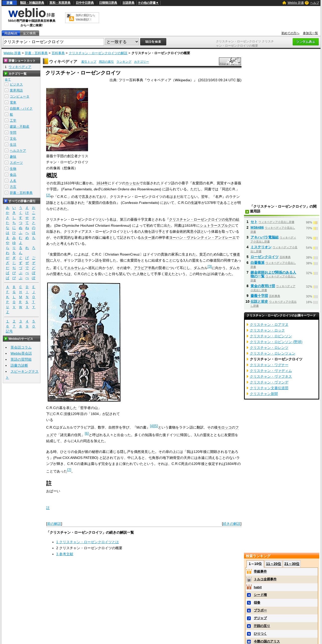Click the Rosenkreuz portrait painting thumbnail
The image size is (322, 644).
click(67, 119)
